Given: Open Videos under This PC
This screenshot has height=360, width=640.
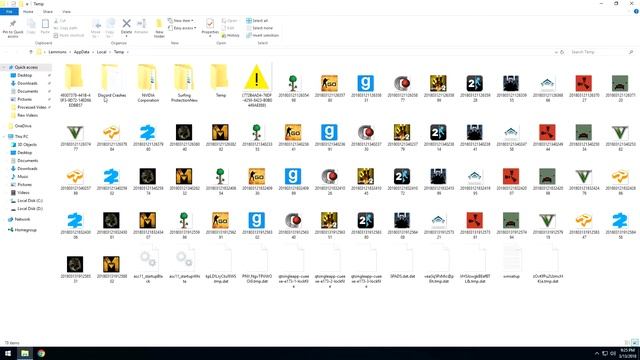Looking at the screenshot, I should pos(20,193).
